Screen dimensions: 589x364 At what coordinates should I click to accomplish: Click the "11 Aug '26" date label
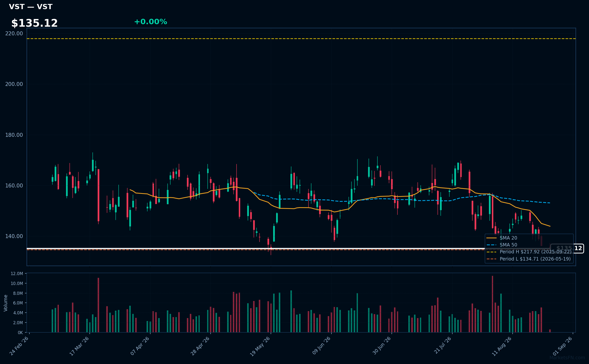click(502, 346)
